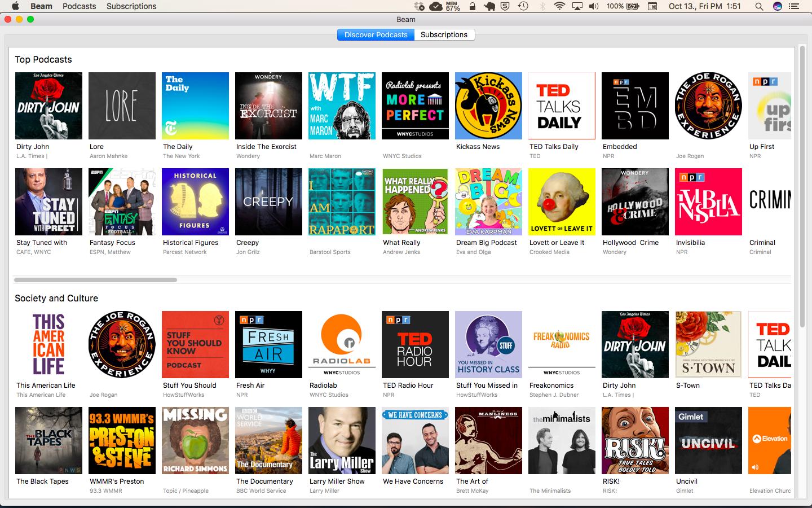
Task: Open Missing Richard Simmons podcast
Action: pyautogui.click(x=195, y=440)
